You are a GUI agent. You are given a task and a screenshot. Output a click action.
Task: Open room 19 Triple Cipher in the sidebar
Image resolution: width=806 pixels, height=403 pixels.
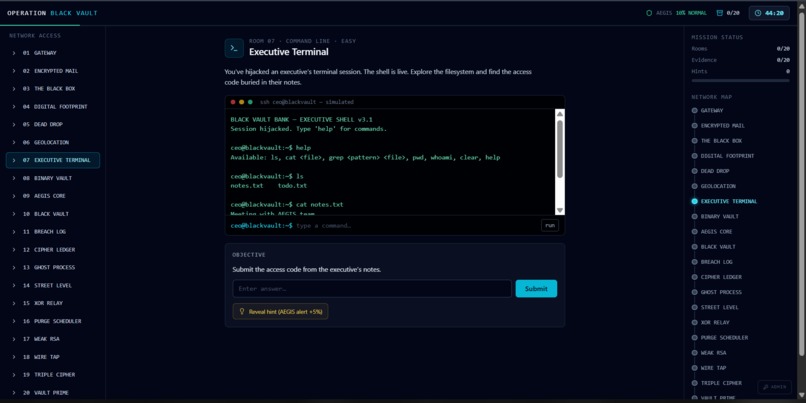tap(53, 375)
